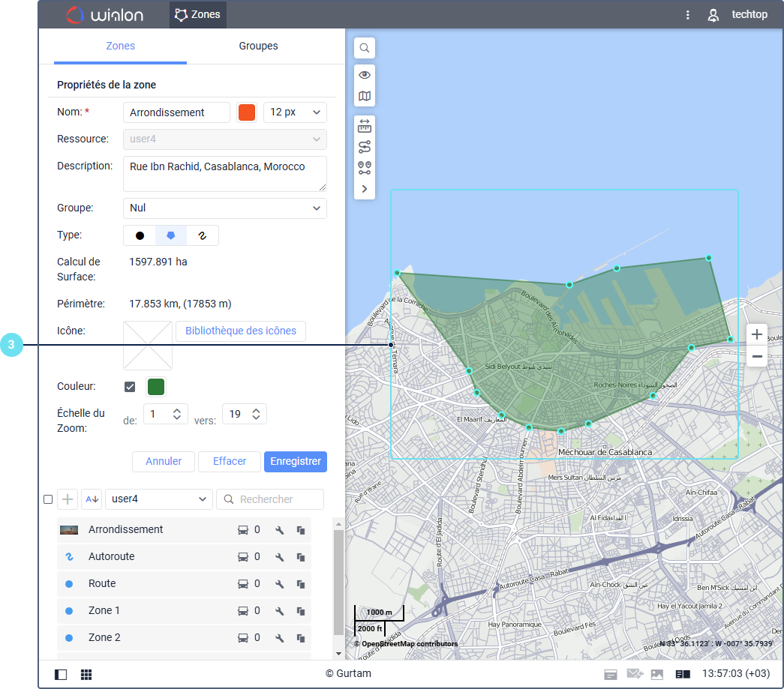Click copy icon for Route zone
Screen dimensions: 784x689
coord(301,584)
